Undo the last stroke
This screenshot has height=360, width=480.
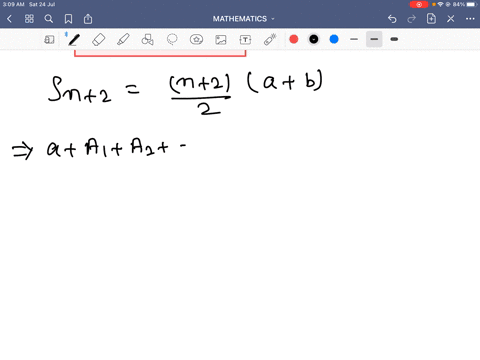point(392,19)
